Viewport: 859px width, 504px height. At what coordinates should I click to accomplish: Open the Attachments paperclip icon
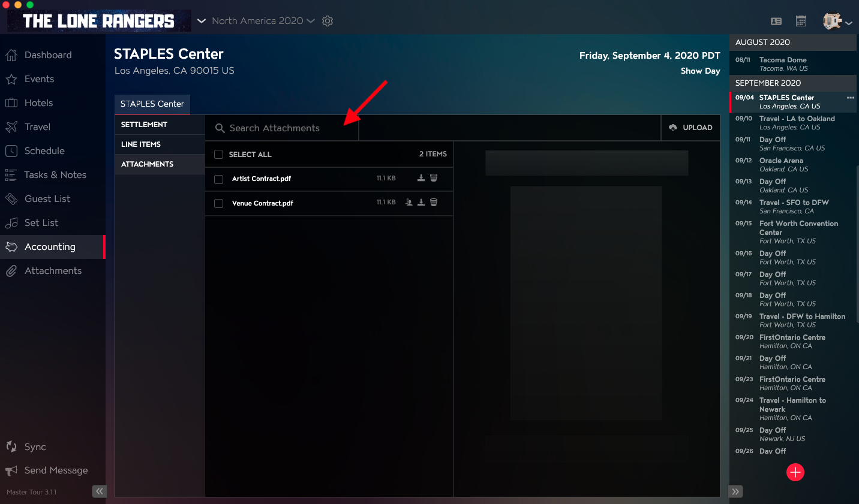(11, 271)
